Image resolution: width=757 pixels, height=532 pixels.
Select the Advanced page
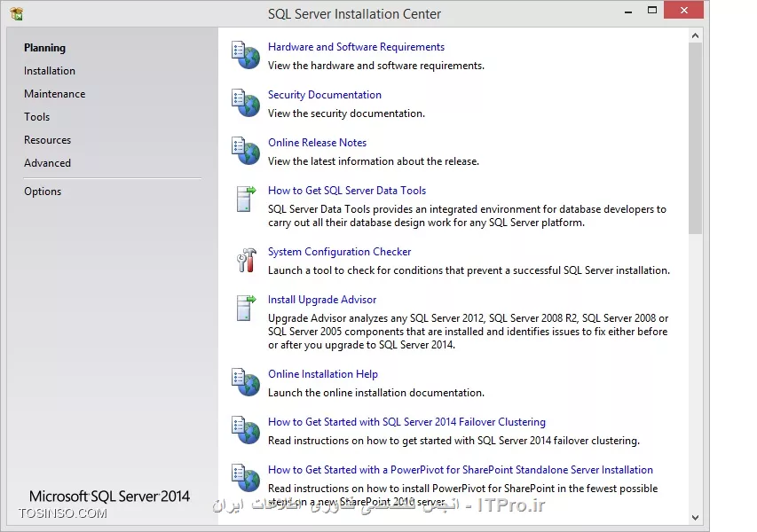coord(47,163)
